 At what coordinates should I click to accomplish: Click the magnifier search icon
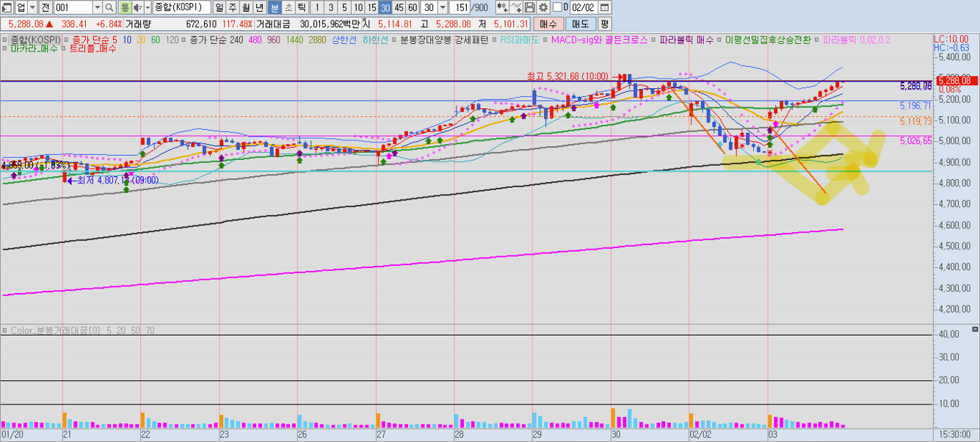(x=109, y=7)
